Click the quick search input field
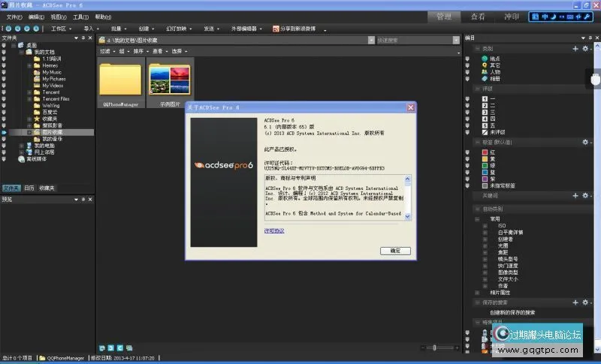The height and width of the screenshot is (364, 601). [415, 41]
